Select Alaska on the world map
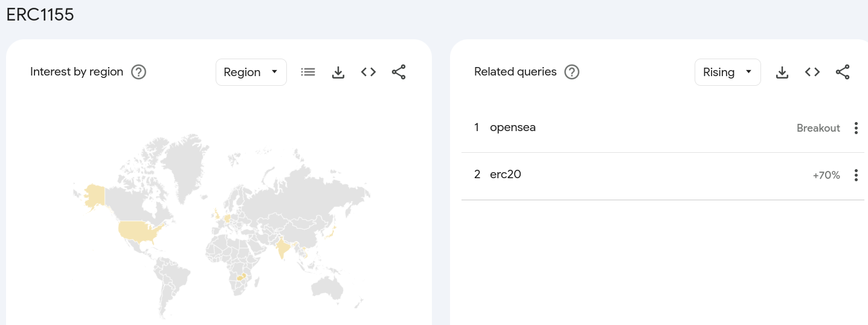The width and height of the screenshot is (868, 325). tap(94, 196)
